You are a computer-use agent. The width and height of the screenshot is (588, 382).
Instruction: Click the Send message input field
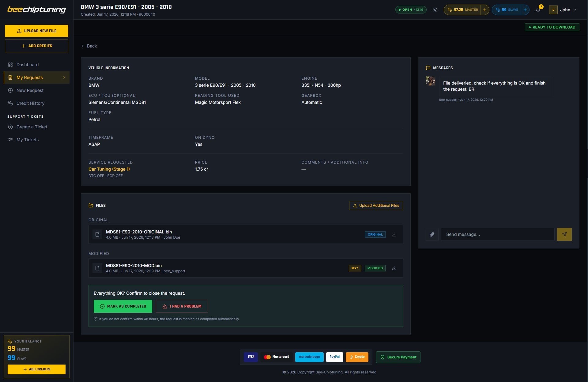498,234
